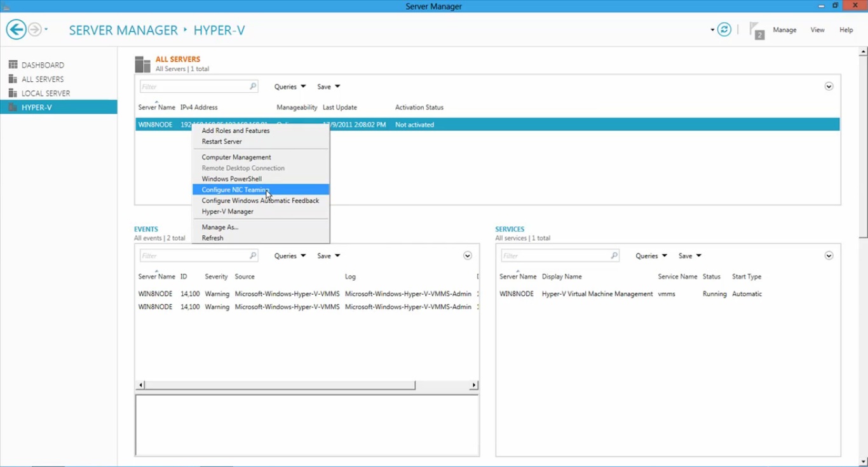Select the second Warning event row

click(x=308, y=306)
